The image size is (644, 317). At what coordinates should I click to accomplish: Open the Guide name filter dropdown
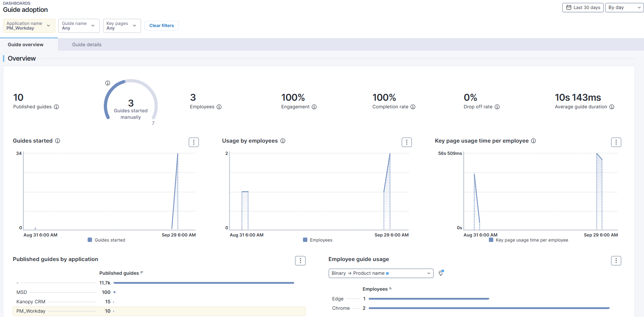[x=78, y=26]
